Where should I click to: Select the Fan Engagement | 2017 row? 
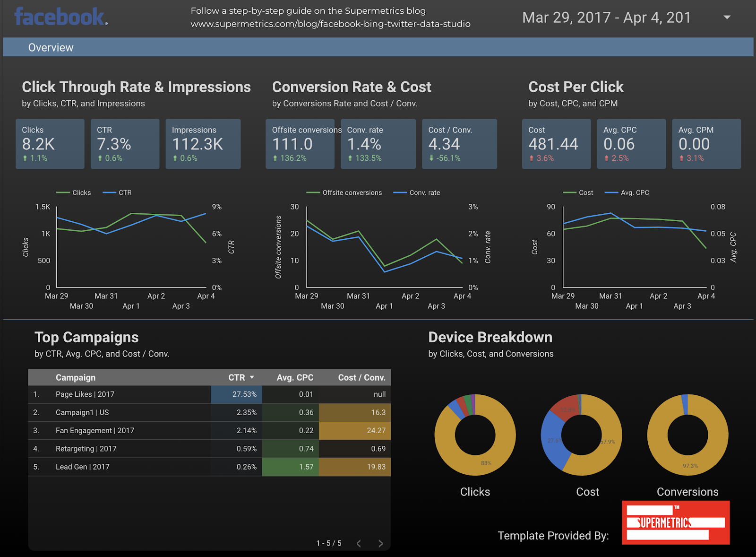[209, 430]
